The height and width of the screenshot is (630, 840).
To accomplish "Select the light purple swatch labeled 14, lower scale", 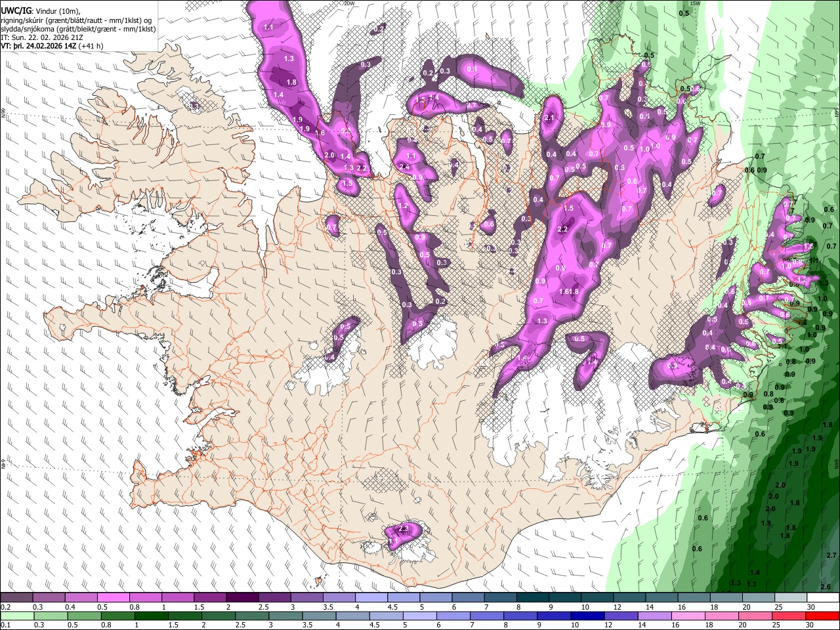I will coord(655,616).
